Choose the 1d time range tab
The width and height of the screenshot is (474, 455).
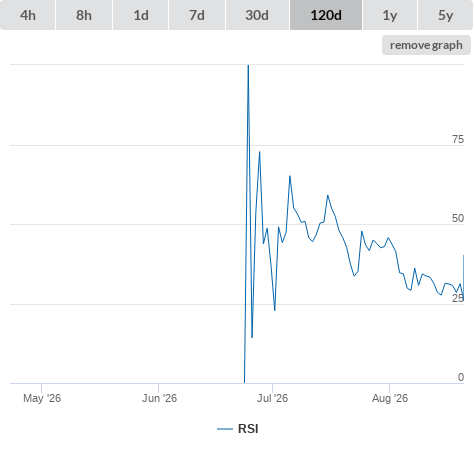141,15
